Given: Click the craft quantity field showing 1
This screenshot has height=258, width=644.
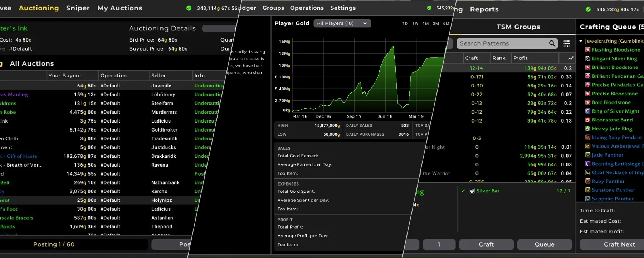Looking at the screenshot, I should point(439,244).
